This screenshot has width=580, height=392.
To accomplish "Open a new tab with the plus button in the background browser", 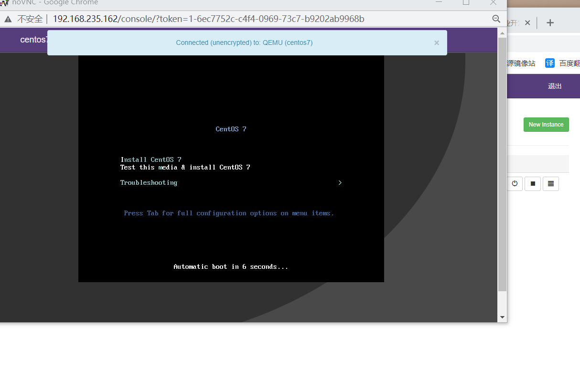I will click(x=550, y=22).
